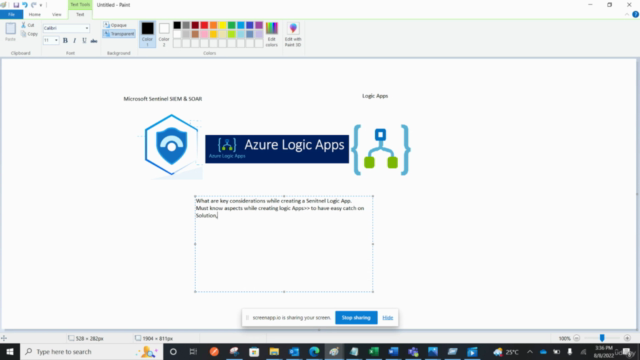
Task: Click the Azure Logic Apps banner image
Action: (277, 149)
